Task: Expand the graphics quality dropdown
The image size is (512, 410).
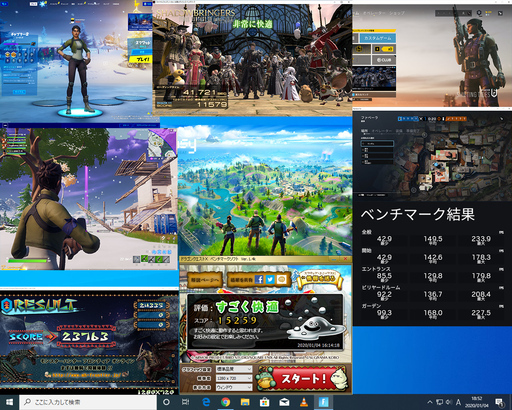Action: (234, 369)
